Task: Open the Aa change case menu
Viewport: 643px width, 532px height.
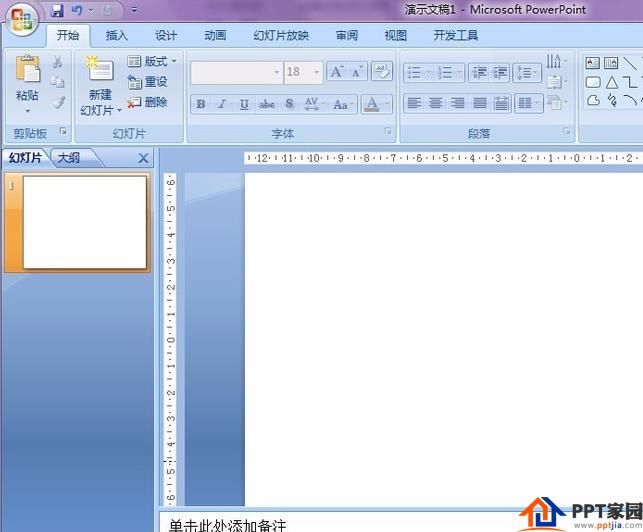Action: [342, 104]
